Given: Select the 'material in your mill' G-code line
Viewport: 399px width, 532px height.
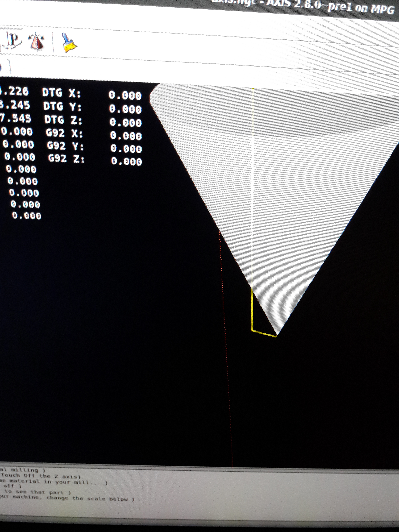Looking at the screenshot, I should tap(53, 482).
